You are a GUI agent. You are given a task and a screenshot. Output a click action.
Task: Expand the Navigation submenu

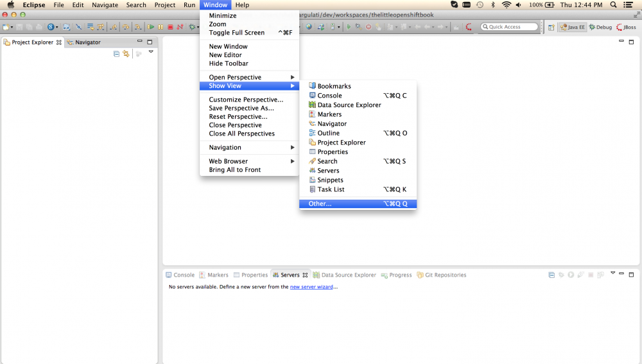pos(249,148)
